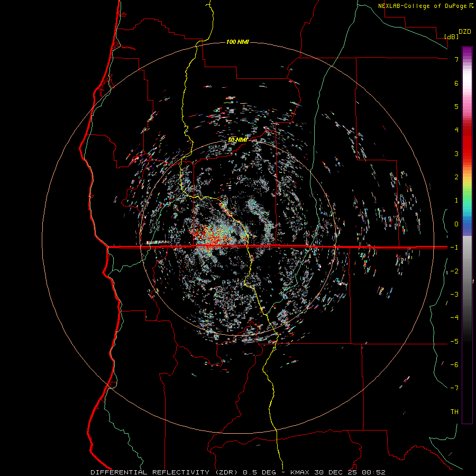Click the positive 3 value on the scale
The width and height of the screenshot is (476, 476).
point(456,153)
